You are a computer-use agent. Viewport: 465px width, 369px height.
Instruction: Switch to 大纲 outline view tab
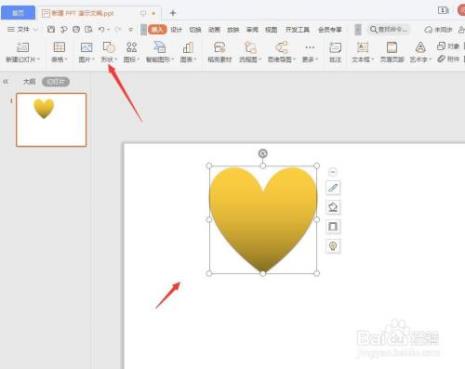29,81
